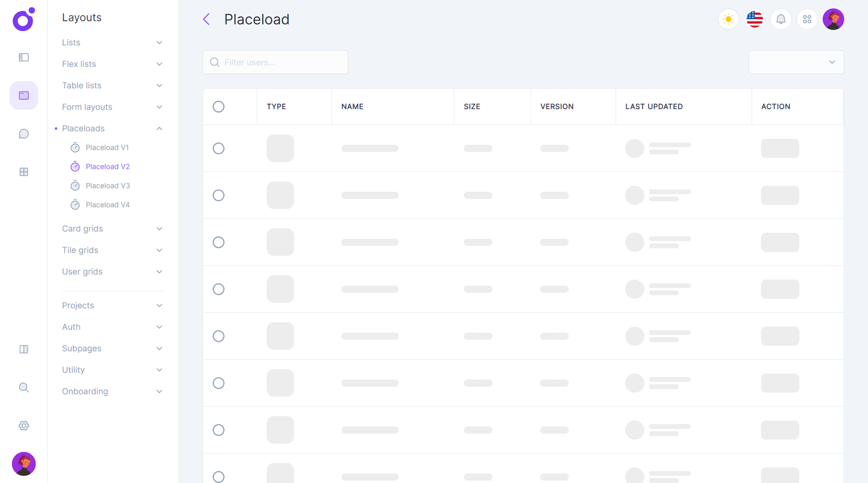Click the purple logo icon
Screen dimensions: 868x483
click(x=24, y=20)
